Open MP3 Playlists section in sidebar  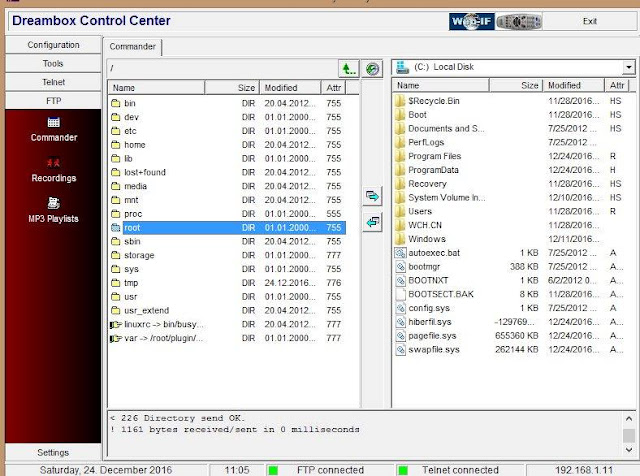(53, 211)
